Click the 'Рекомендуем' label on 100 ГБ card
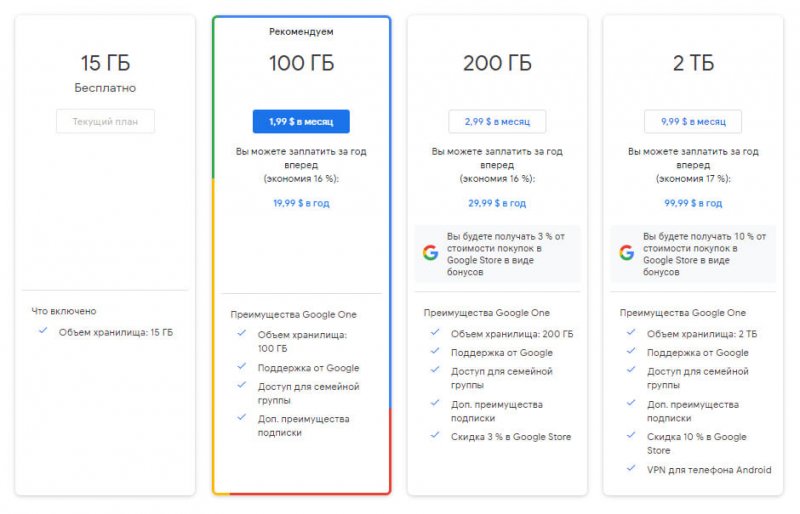Image resolution: width=800 pixels, height=514 pixels. point(301,32)
